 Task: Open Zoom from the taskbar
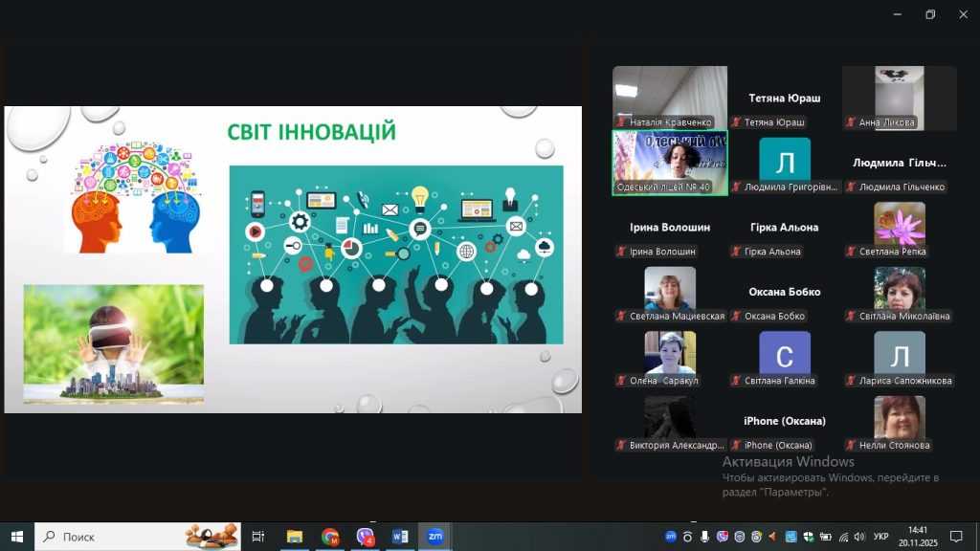tap(434, 537)
